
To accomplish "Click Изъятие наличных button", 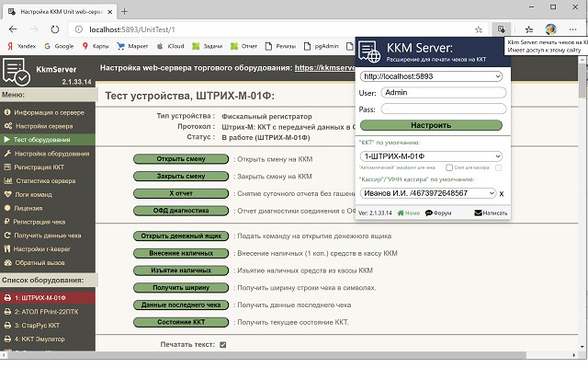I will (x=181, y=270).
